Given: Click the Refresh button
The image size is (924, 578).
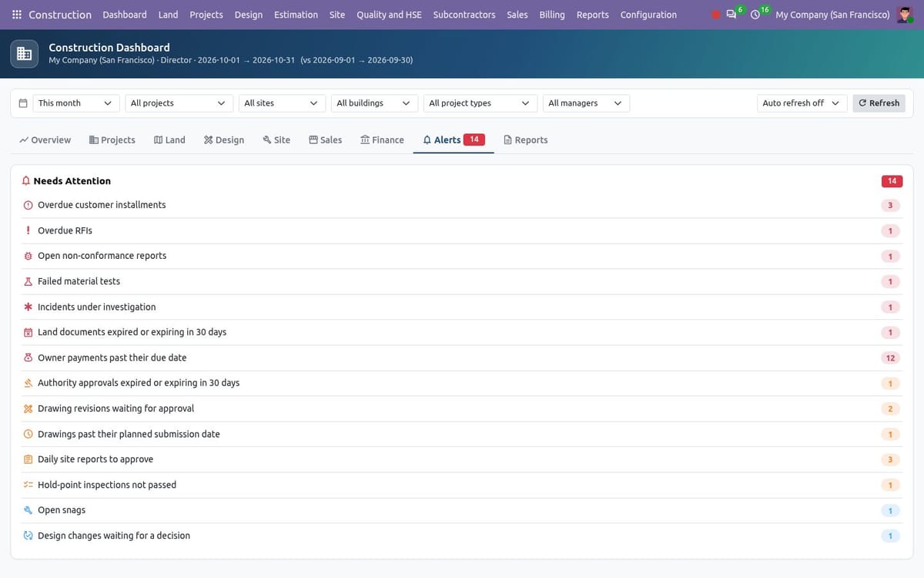Looking at the screenshot, I should coord(879,103).
